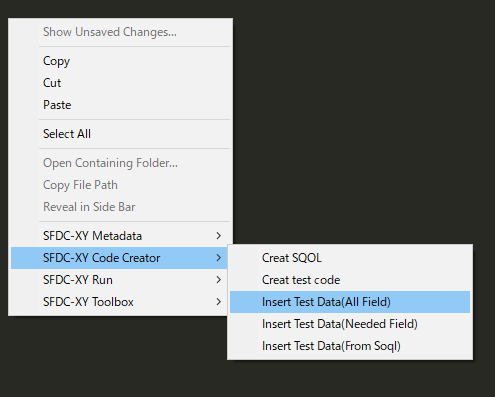Expand arrow next to SFDC-XY Run
The height and width of the screenshot is (397, 495).
218,280
